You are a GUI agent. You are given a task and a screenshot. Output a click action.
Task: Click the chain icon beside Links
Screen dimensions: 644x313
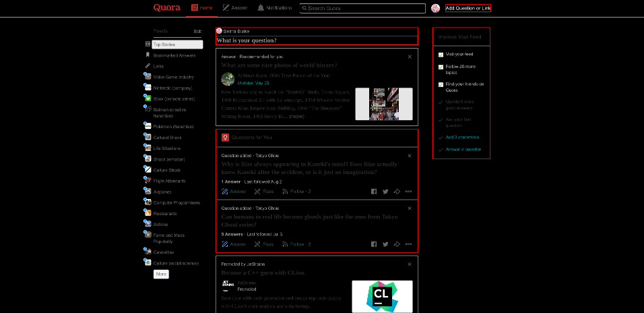pos(148,66)
